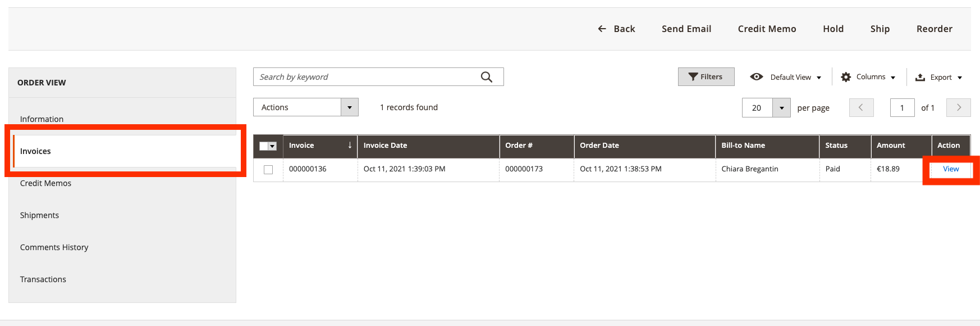The image size is (980, 326).
Task: Open the Comments History tab
Action: [x=54, y=247]
